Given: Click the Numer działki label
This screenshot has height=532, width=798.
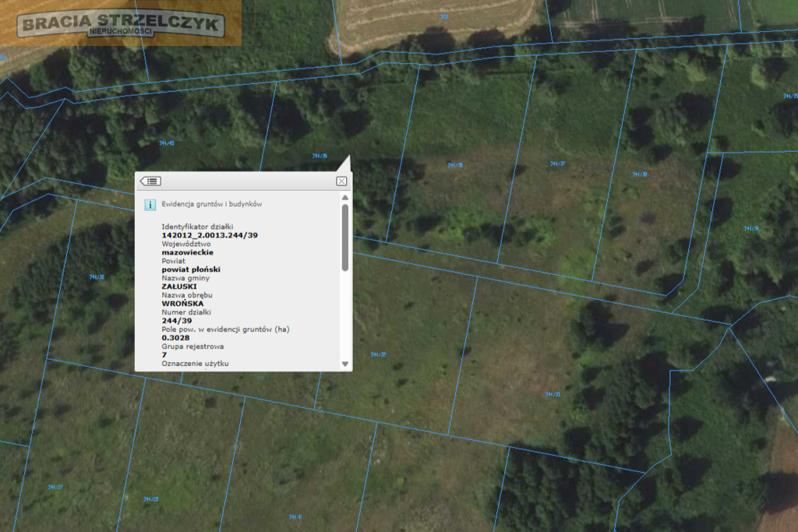Looking at the screenshot, I should [x=186, y=312].
